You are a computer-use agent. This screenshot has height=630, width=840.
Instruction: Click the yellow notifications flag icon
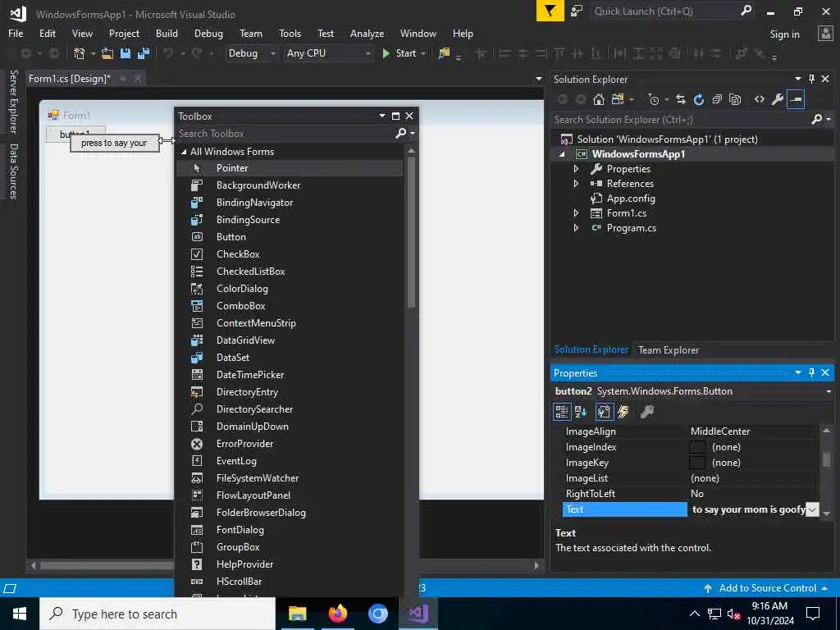(x=550, y=11)
